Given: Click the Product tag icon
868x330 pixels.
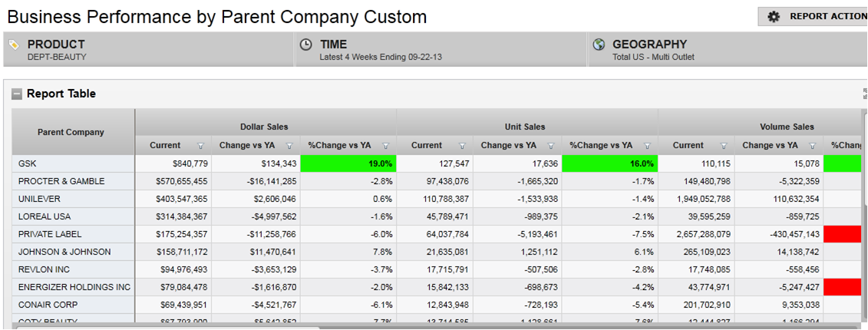Looking at the screenshot, I should point(14,45).
